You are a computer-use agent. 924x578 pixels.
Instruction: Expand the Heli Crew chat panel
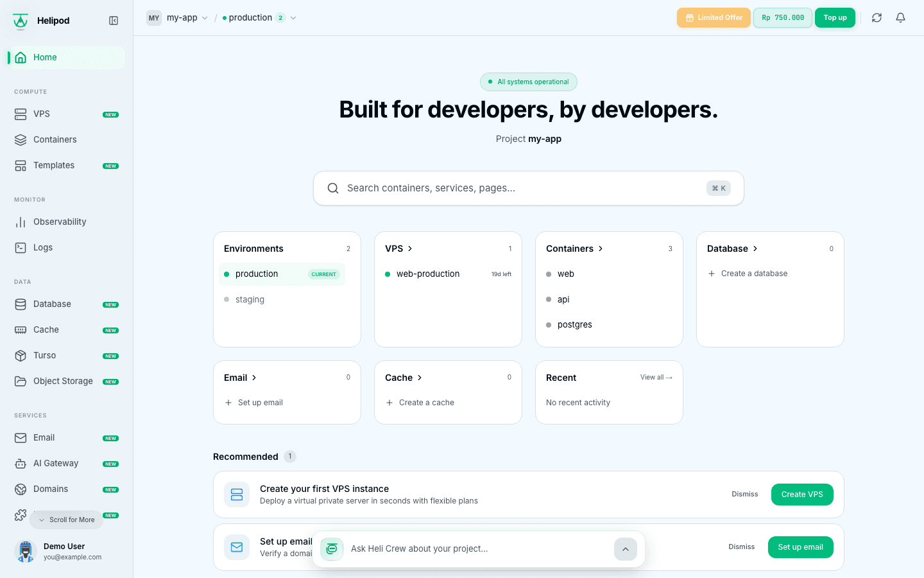coord(626,549)
